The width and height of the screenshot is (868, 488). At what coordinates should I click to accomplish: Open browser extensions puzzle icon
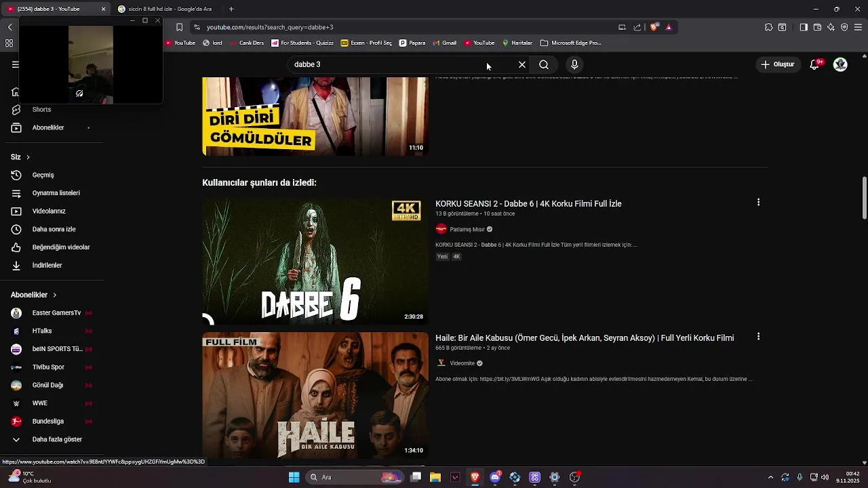pyautogui.click(x=768, y=27)
